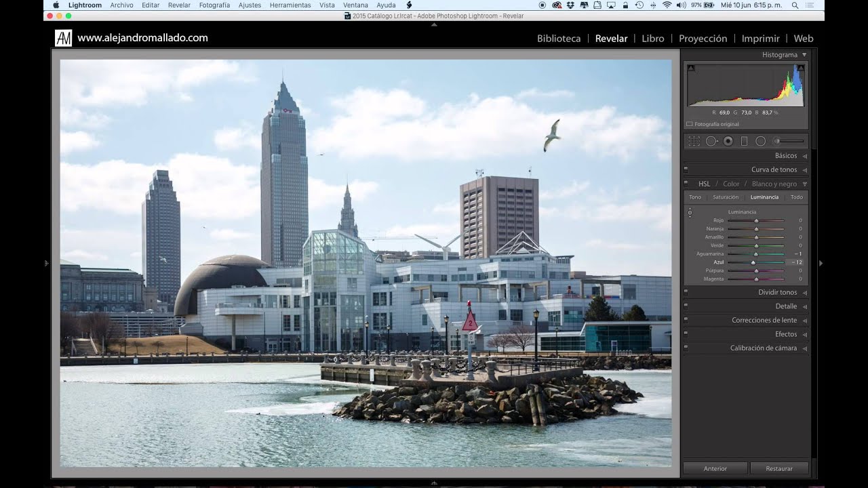
Task: Hide top module bar via arrow
Action: pos(434,24)
